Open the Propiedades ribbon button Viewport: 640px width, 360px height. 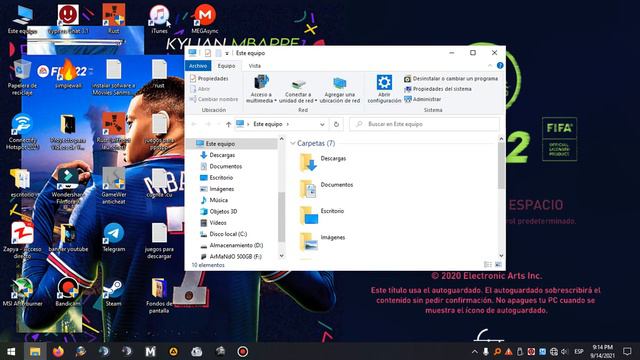[x=209, y=78]
